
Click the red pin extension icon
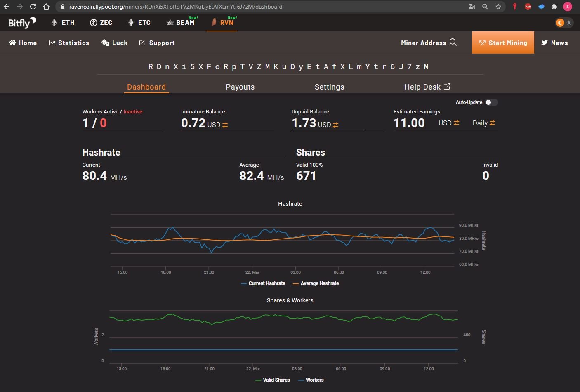(514, 7)
